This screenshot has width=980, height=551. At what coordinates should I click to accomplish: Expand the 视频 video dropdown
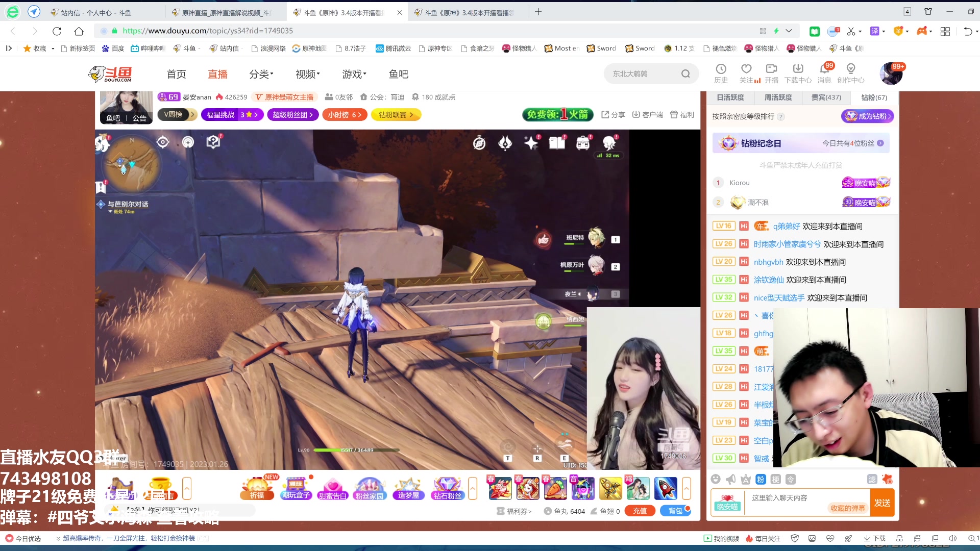pyautogui.click(x=308, y=74)
